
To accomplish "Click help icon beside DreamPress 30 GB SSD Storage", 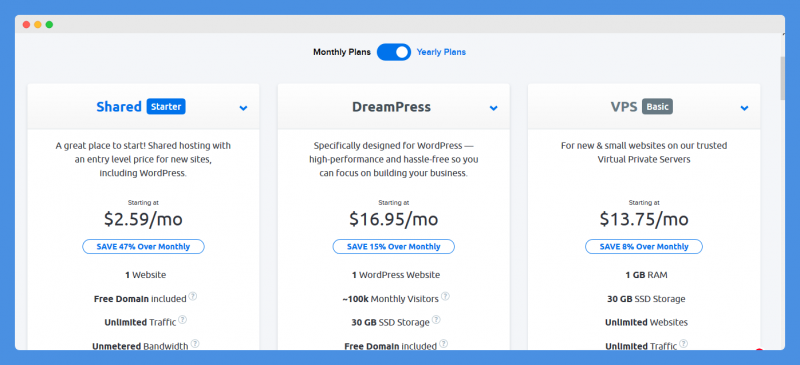I will click(436, 320).
